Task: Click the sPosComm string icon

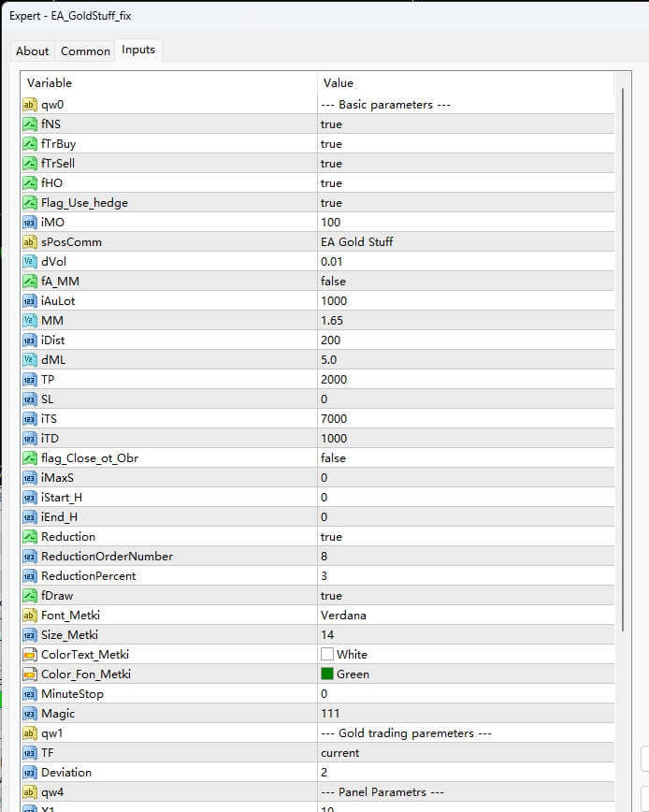Action: coord(30,242)
